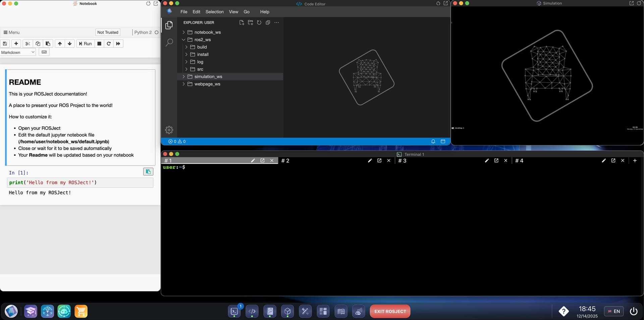The height and width of the screenshot is (320, 644).
Task: Rename terminal tab #2 with the pencil icon
Action: pos(370,161)
